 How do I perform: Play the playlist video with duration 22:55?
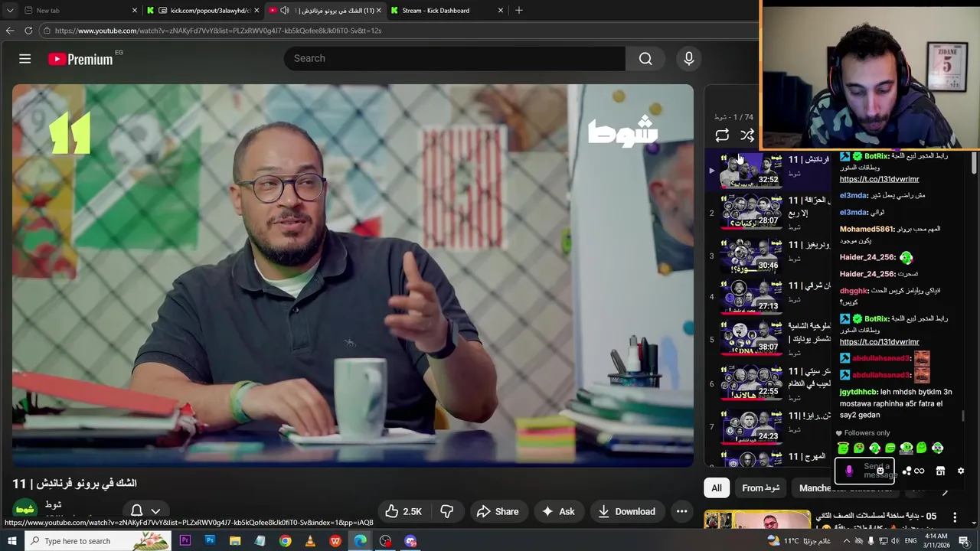click(x=752, y=383)
